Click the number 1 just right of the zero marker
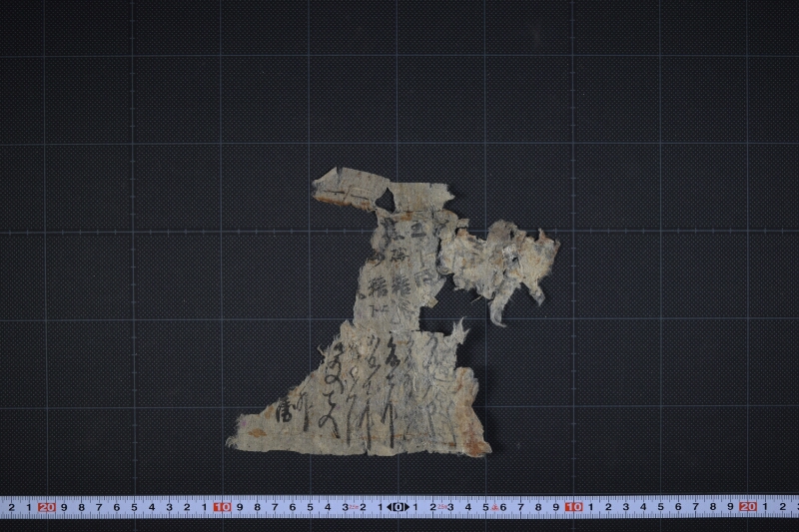The image size is (799, 532). 415,507
